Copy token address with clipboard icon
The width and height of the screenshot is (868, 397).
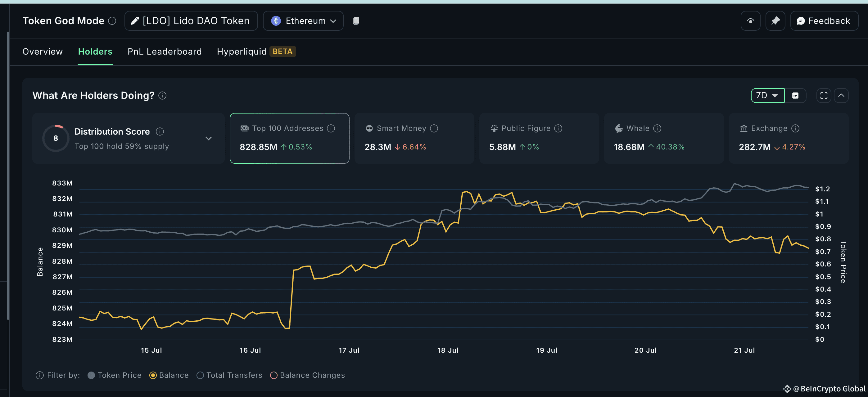click(x=356, y=21)
